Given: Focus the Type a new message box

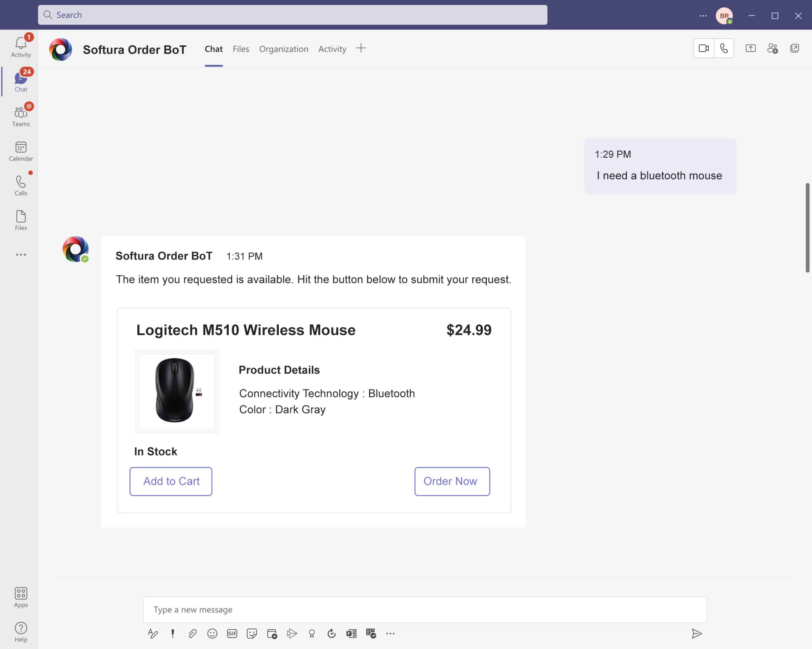Looking at the screenshot, I should tap(425, 609).
